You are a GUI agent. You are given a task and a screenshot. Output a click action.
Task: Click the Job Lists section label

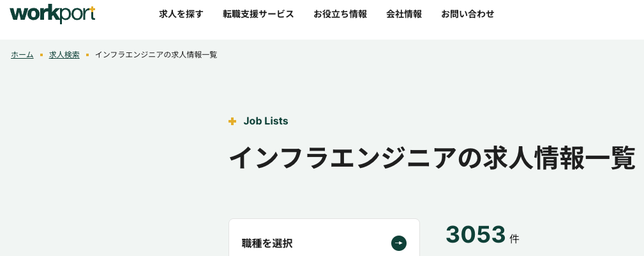(266, 121)
